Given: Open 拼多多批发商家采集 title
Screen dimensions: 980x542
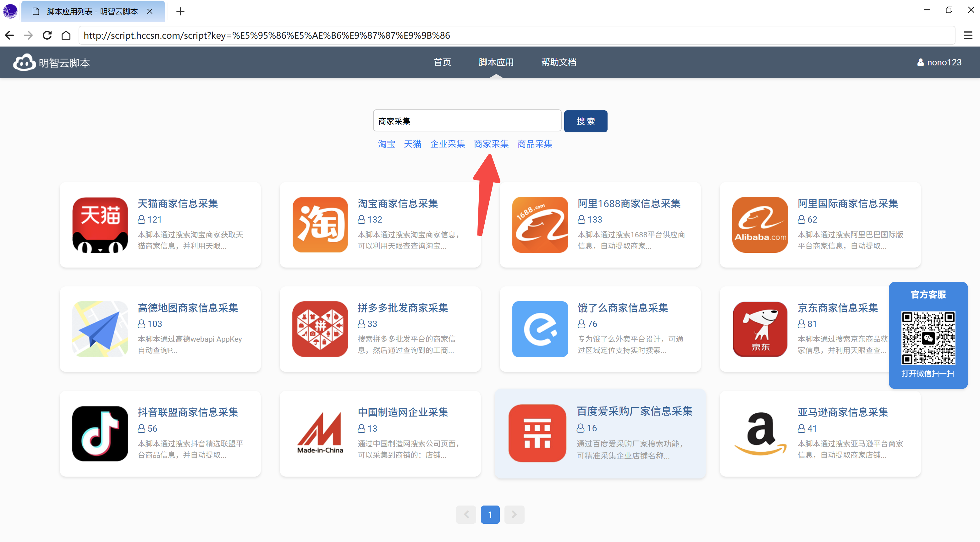Looking at the screenshot, I should 403,308.
